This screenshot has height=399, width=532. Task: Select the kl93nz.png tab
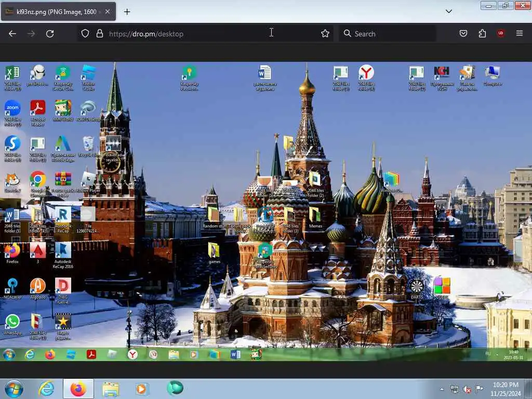pyautogui.click(x=58, y=11)
